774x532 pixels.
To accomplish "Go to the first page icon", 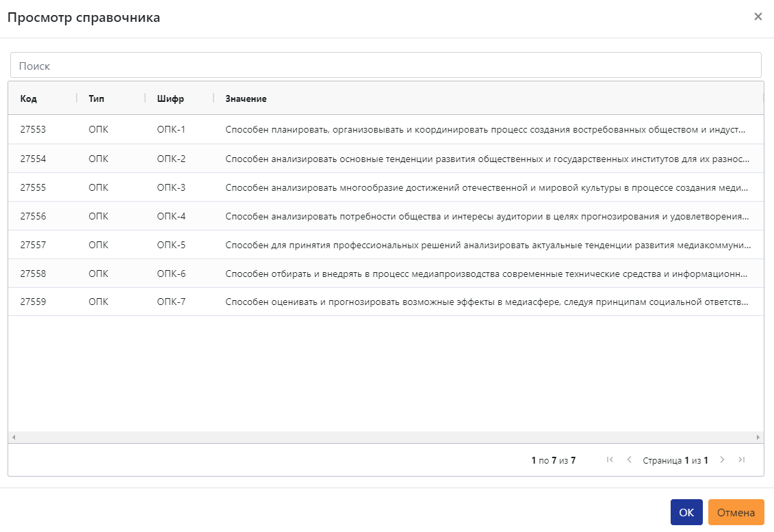I will (610, 460).
